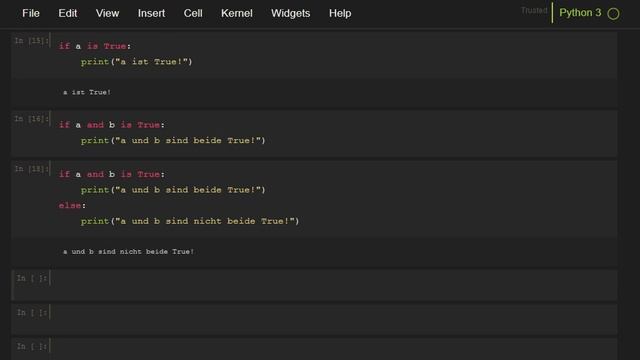Screen dimensions: 640x360
Task: Click the In [16] cell prompt
Action: tap(31, 119)
